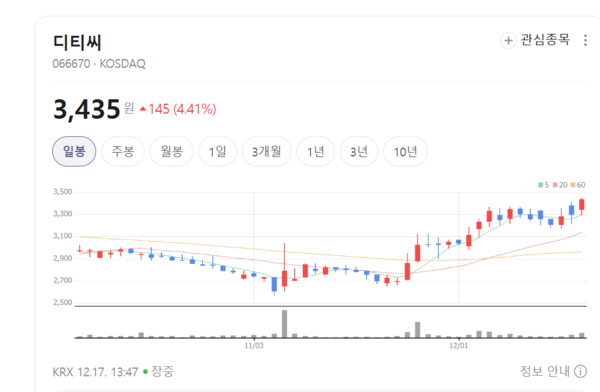Click the 60-day moving average legend swatch
600x392 pixels.
573,185
